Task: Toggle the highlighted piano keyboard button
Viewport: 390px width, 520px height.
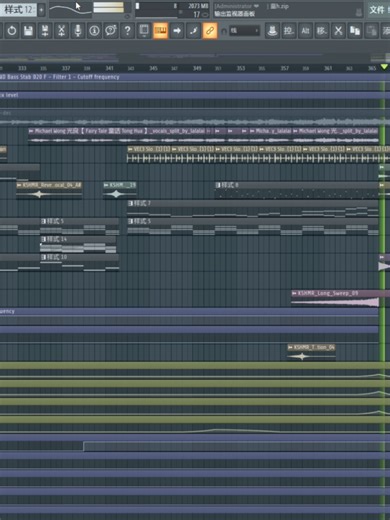Action: click(160, 31)
